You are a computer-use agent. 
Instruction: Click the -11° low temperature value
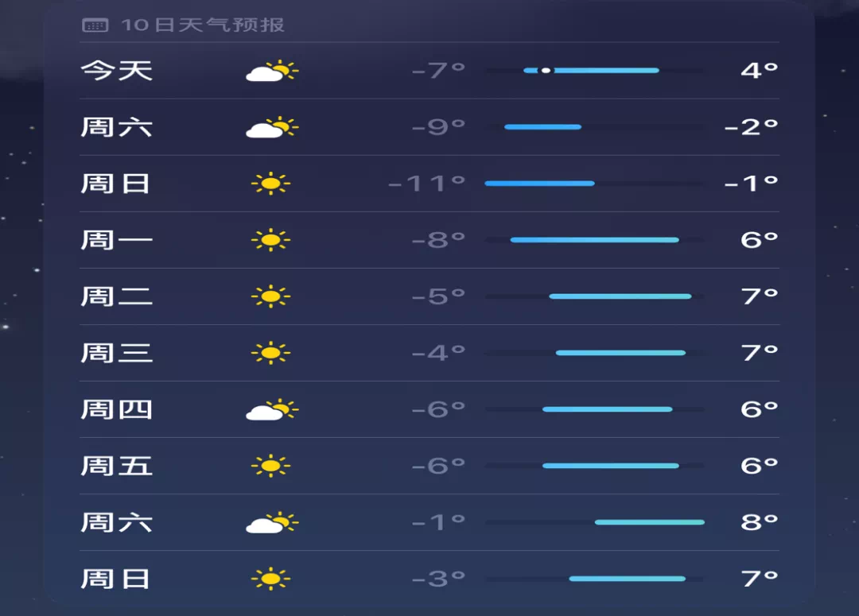[426, 184]
